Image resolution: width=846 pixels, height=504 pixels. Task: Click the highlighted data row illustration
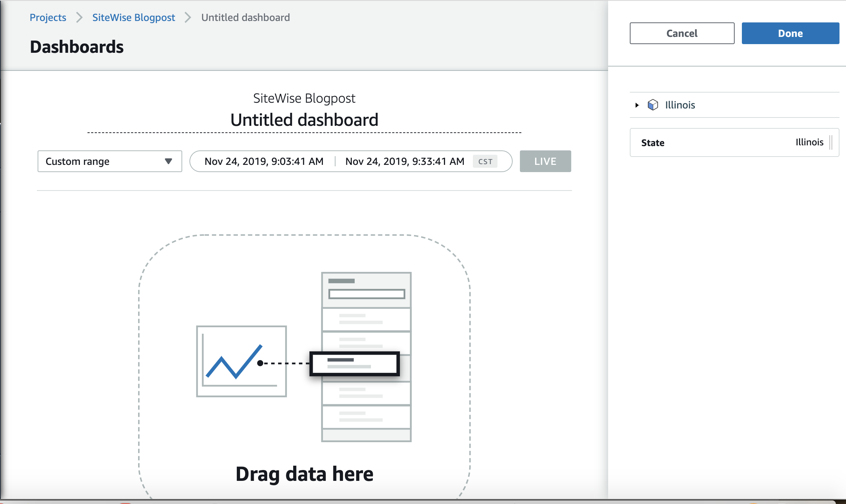tap(355, 363)
